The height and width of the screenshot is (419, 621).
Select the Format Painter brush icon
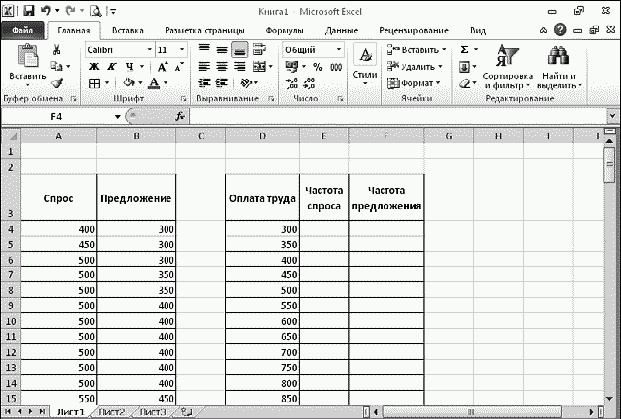pos(57,83)
